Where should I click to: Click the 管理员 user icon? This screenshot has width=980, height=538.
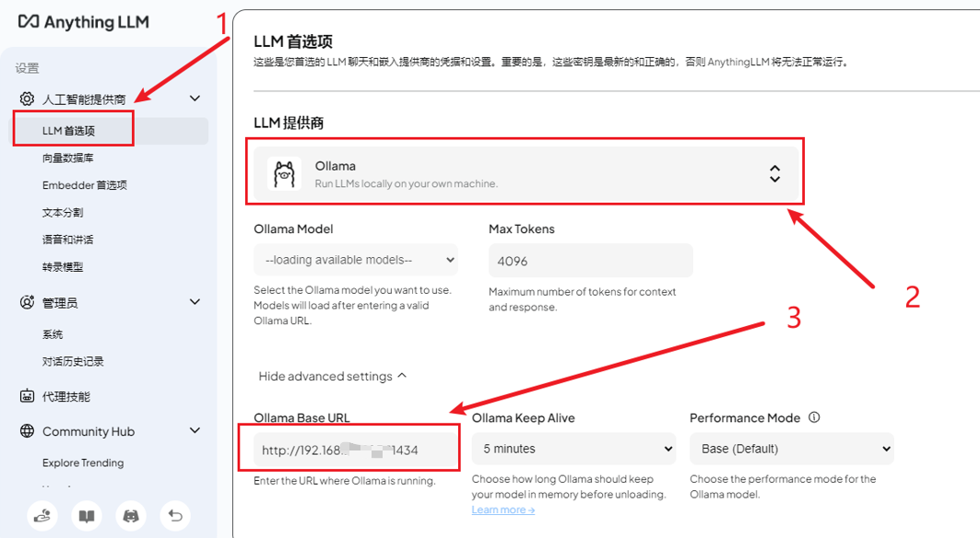tap(27, 302)
